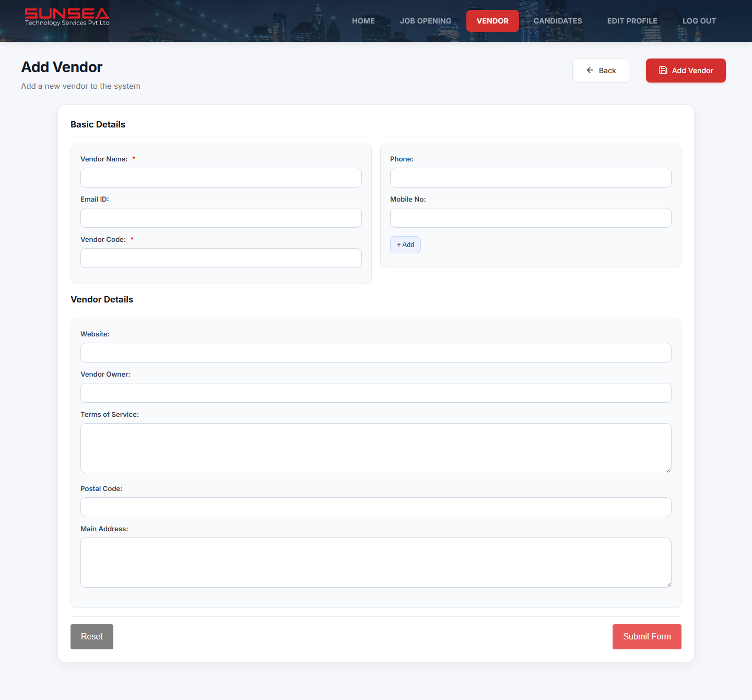Focus the Vendor Name input field
Image resolution: width=752 pixels, height=700 pixels.
coord(220,178)
